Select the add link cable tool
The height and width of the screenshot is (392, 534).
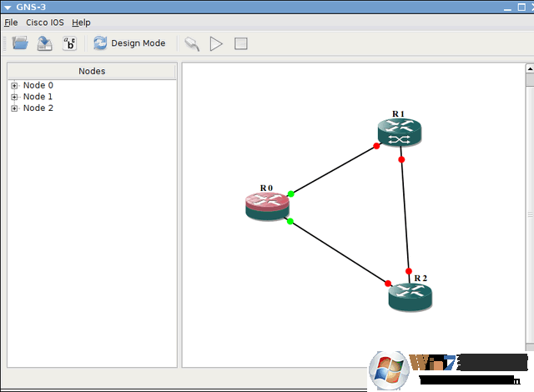coord(192,43)
